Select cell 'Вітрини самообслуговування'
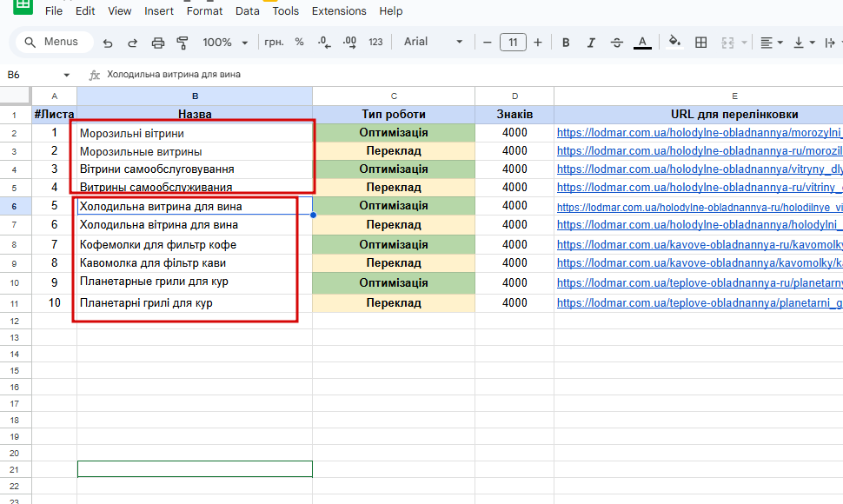The image size is (843, 504). [x=195, y=169]
